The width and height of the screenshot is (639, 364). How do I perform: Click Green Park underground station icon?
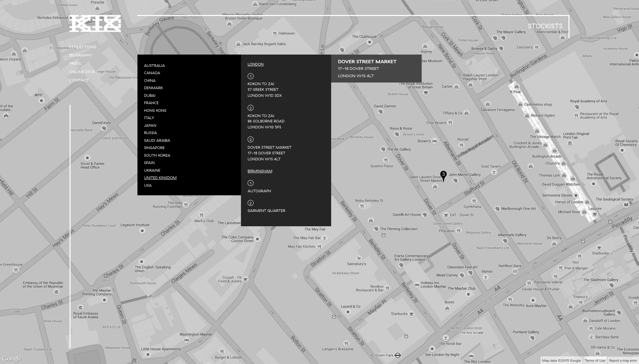click(x=397, y=355)
